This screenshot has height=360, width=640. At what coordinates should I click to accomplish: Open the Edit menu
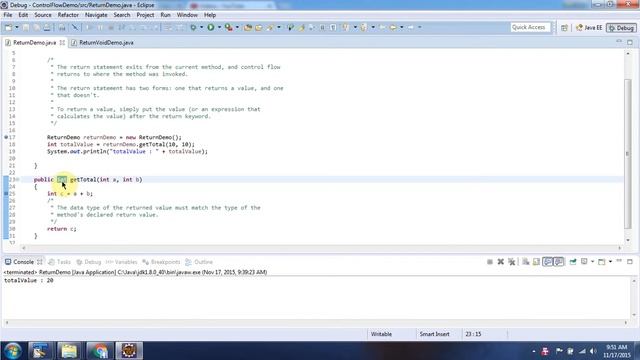coord(23,15)
